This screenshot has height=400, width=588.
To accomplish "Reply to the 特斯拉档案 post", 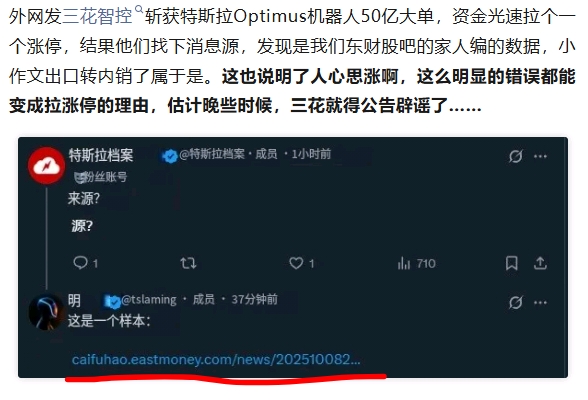I will pos(86,263).
